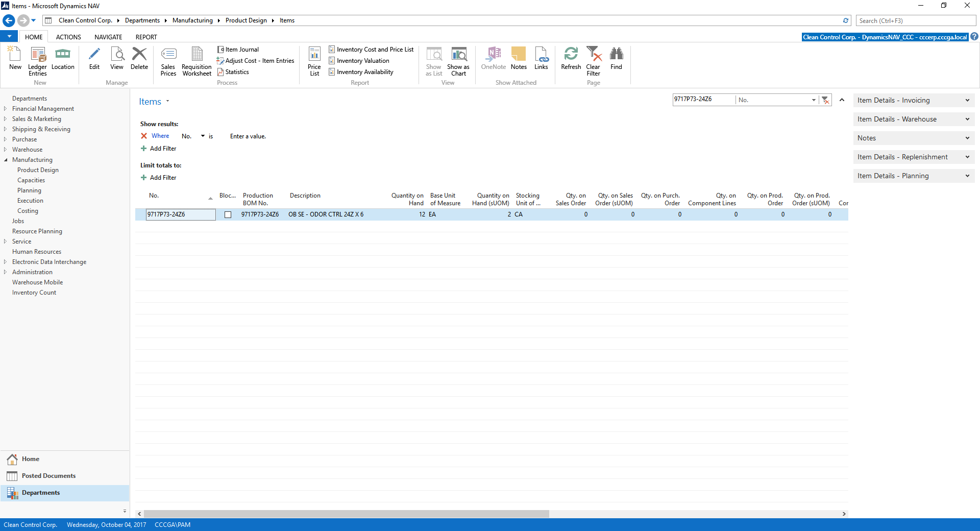The image size is (980, 531).
Task: Open the Items title dropdown
Action: [167, 101]
